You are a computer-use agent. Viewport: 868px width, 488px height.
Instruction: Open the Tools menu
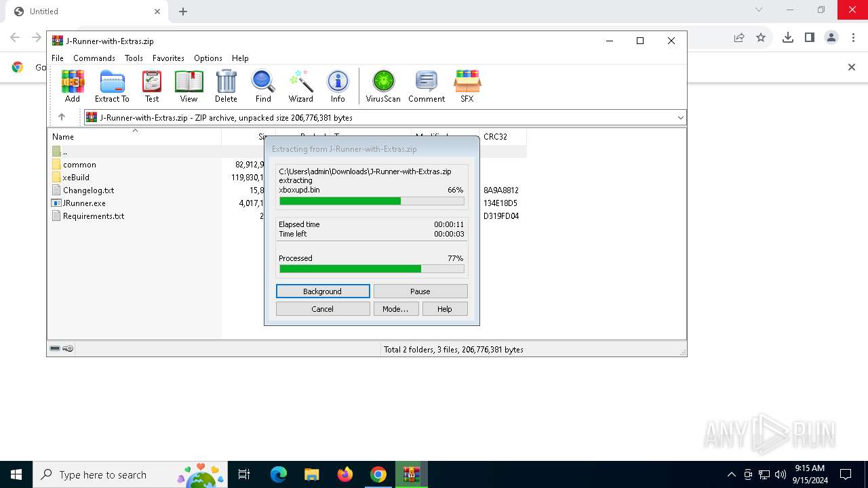pyautogui.click(x=134, y=58)
